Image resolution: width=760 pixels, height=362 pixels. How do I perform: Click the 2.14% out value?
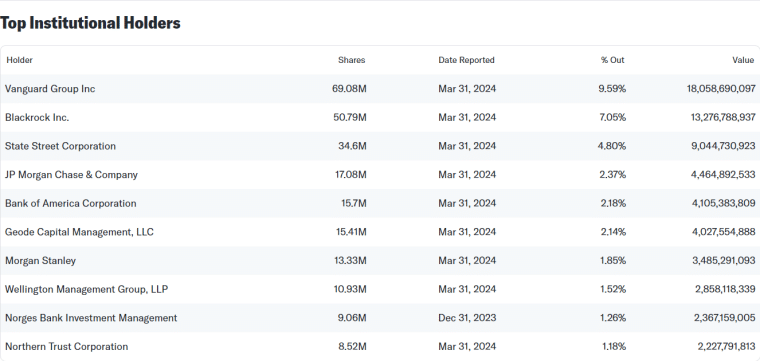[x=613, y=232]
